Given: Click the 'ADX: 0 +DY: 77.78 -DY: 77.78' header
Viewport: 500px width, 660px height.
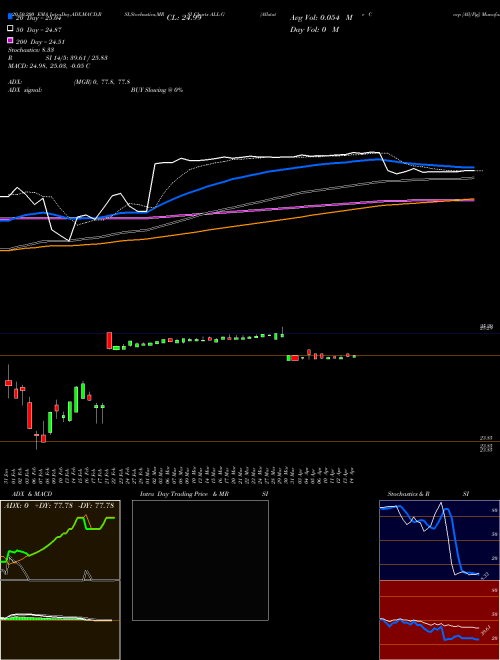Looking at the screenshot, I should pos(59,506).
